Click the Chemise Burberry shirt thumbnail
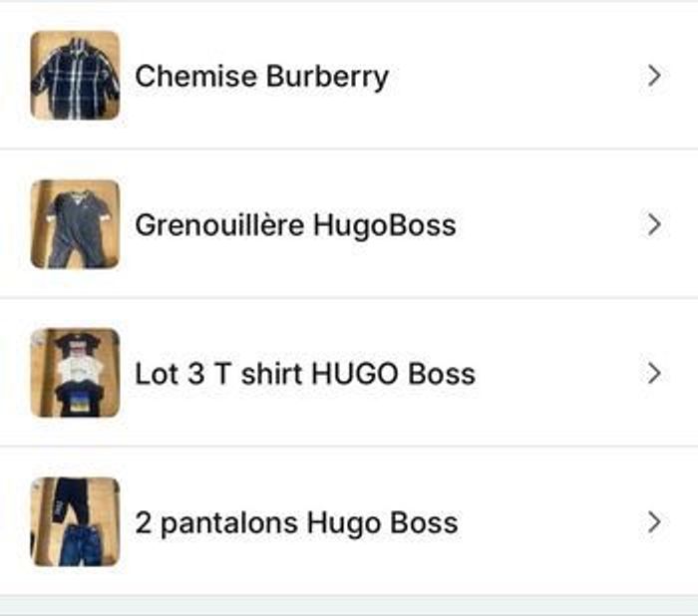This screenshot has width=698, height=616. coord(75,76)
